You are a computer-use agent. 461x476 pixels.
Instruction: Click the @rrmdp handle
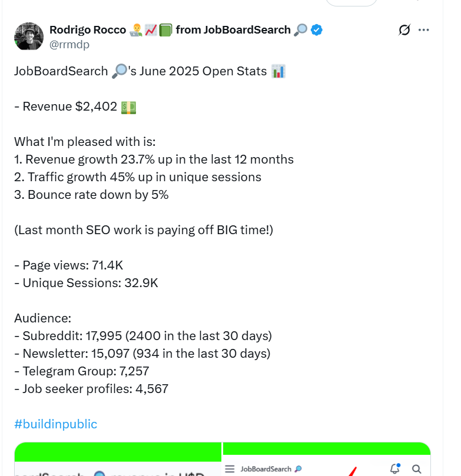click(67, 43)
